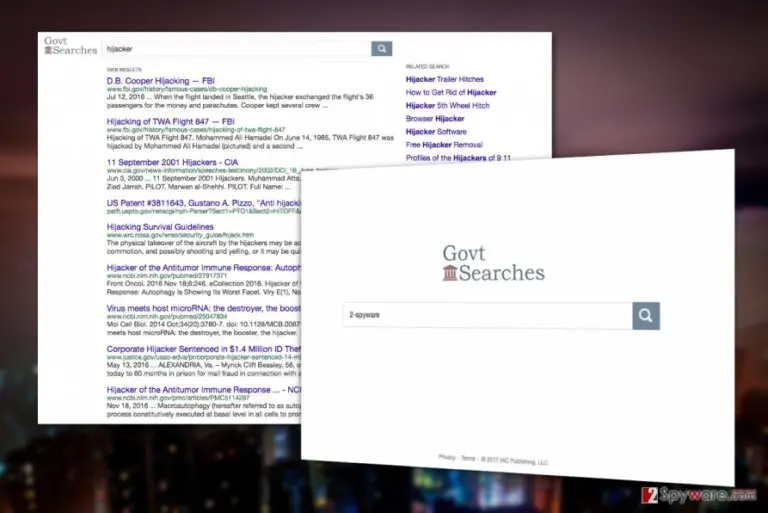This screenshot has width=768, height=513.
Task: Click the PMC5114287 article URL text
Action: click(178, 398)
